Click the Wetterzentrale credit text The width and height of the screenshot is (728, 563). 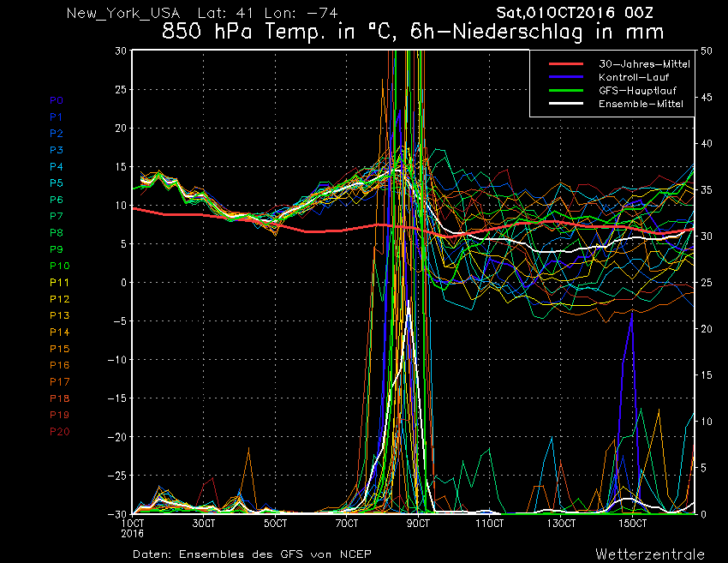[x=650, y=554]
